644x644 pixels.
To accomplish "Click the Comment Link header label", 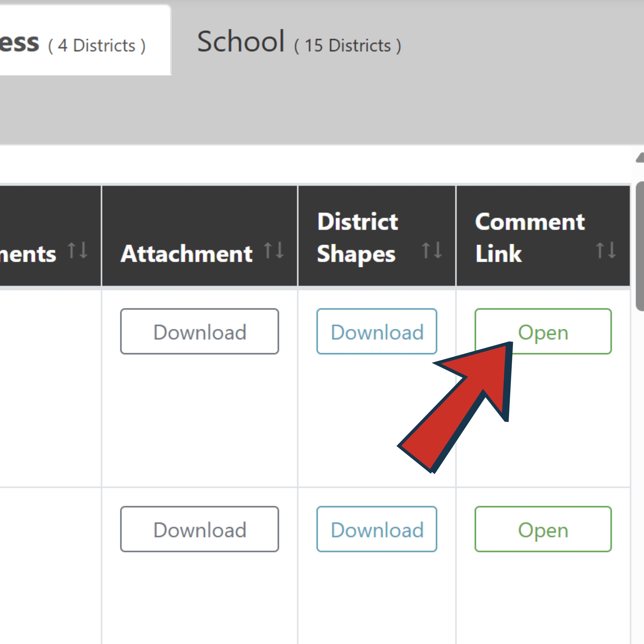I will coord(529,237).
